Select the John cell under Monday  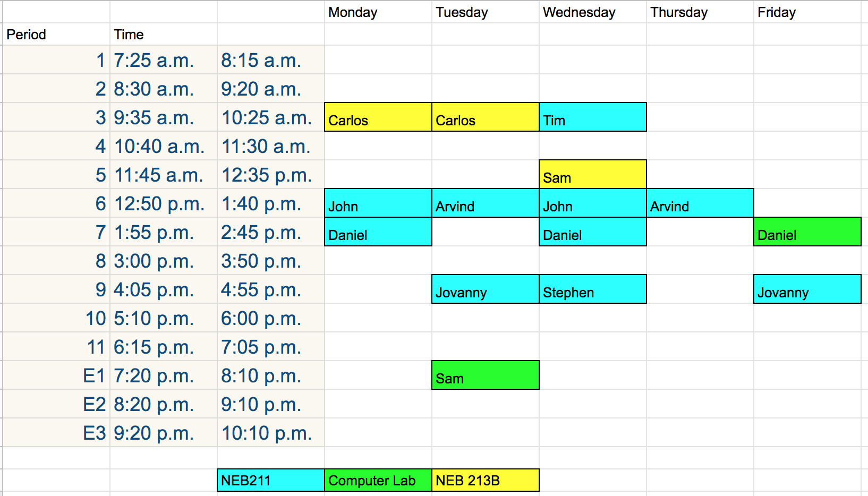[378, 203]
